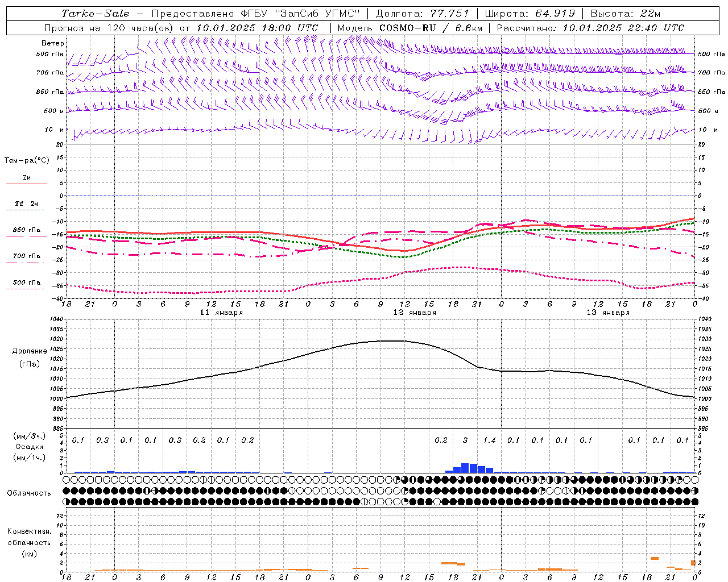Select the 'Высота: 22м' elevation text

[626, 14]
